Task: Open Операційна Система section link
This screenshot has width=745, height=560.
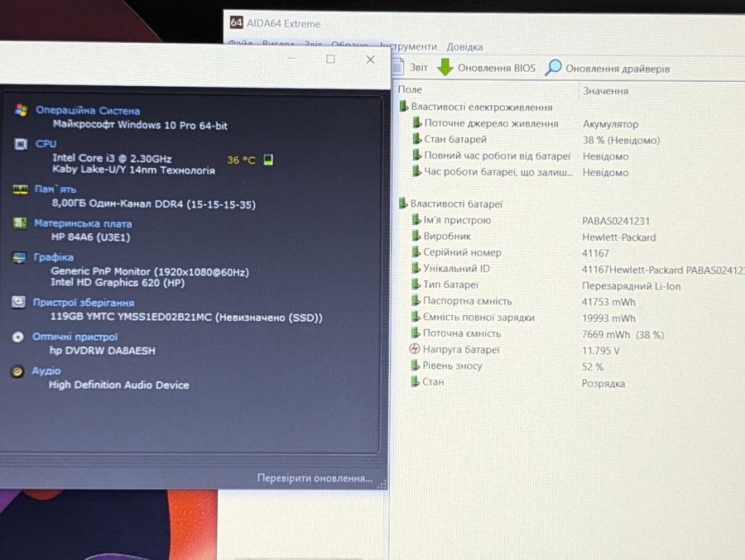Action: [88, 111]
